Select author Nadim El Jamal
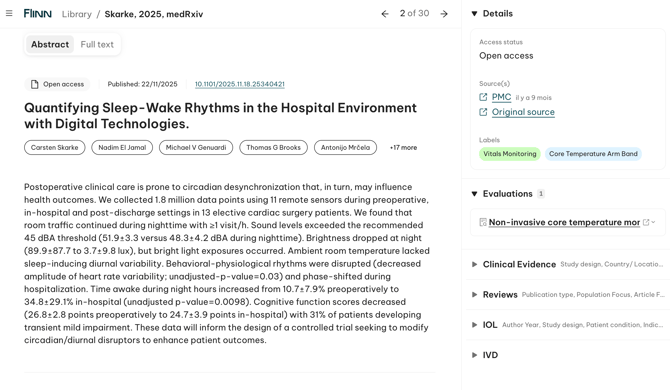Screen dimensions: 670x390 pos(122,147)
